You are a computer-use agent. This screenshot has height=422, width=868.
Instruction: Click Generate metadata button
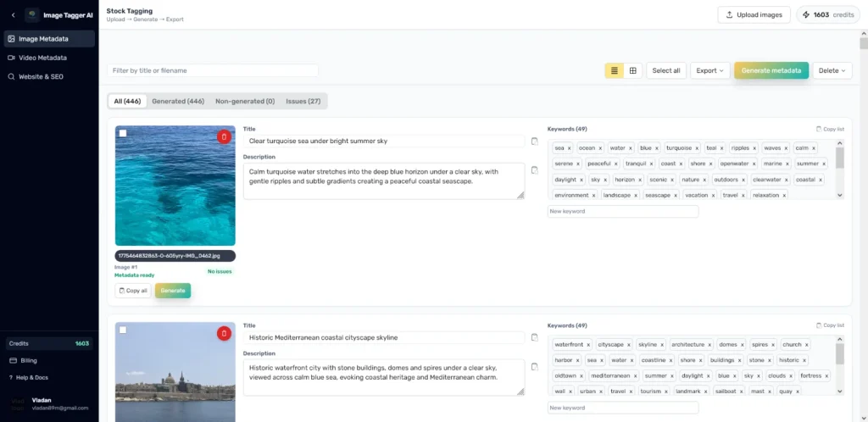(771, 70)
